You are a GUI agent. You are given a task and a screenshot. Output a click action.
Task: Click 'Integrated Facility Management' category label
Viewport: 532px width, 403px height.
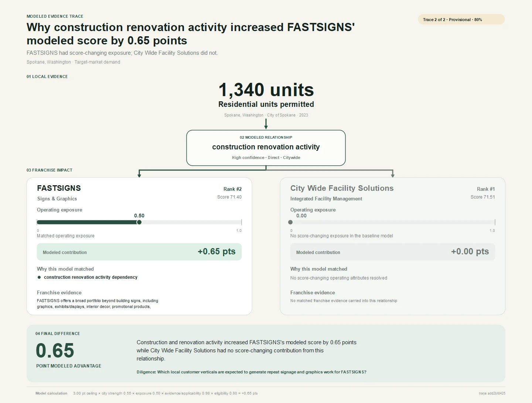[326, 199]
